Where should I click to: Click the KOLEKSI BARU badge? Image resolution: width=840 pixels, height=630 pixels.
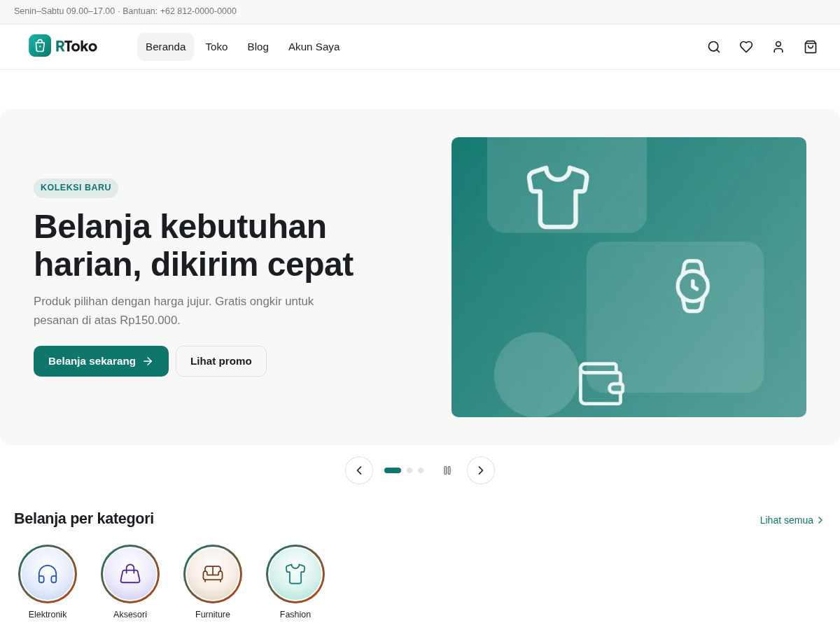pyautogui.click(x=76, y=188)
